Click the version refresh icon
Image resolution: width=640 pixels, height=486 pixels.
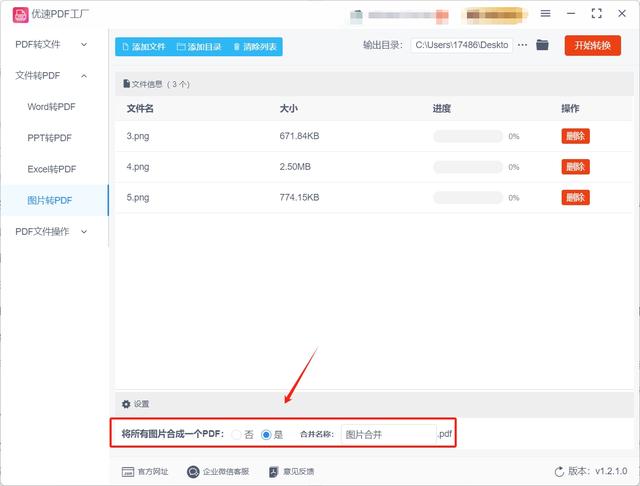[x=559, y=472]
